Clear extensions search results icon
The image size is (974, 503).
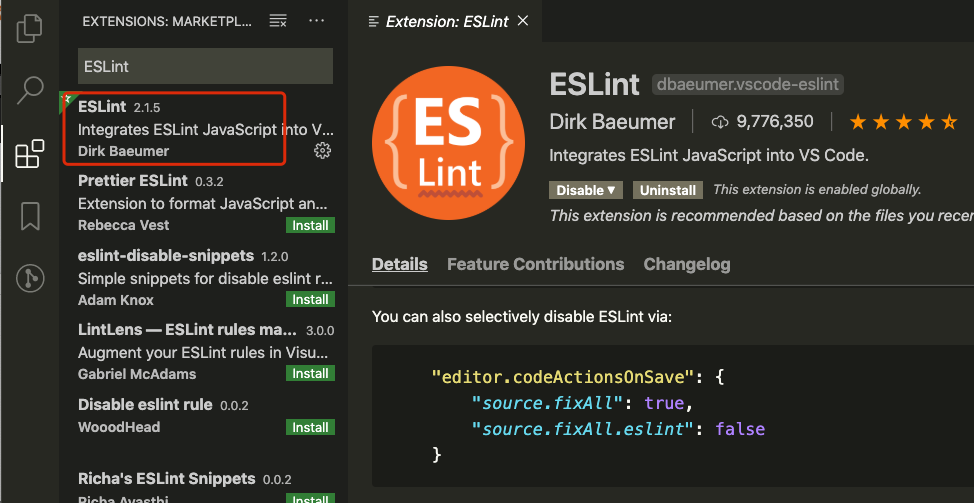pos(279,21)
